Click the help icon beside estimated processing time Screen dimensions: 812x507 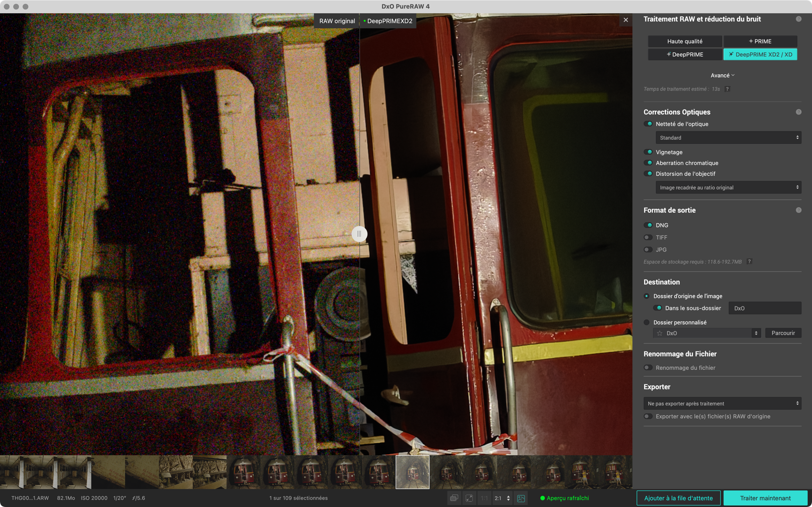(x=727, y=89)
